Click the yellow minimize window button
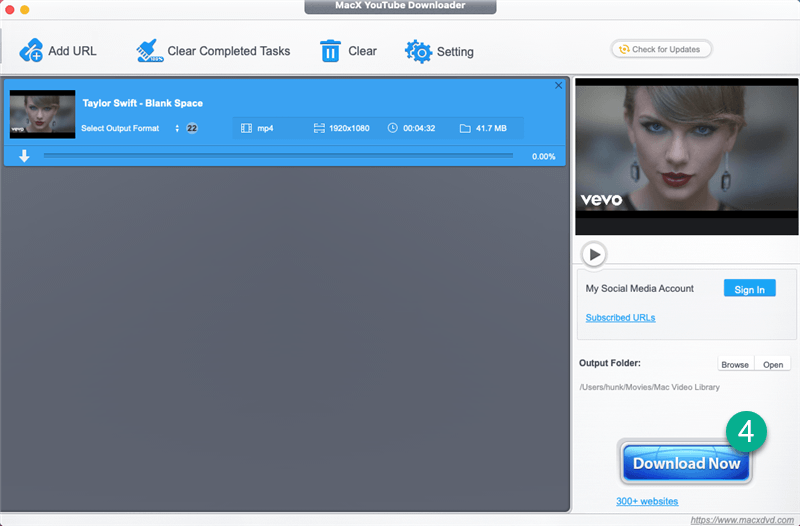 24,10
